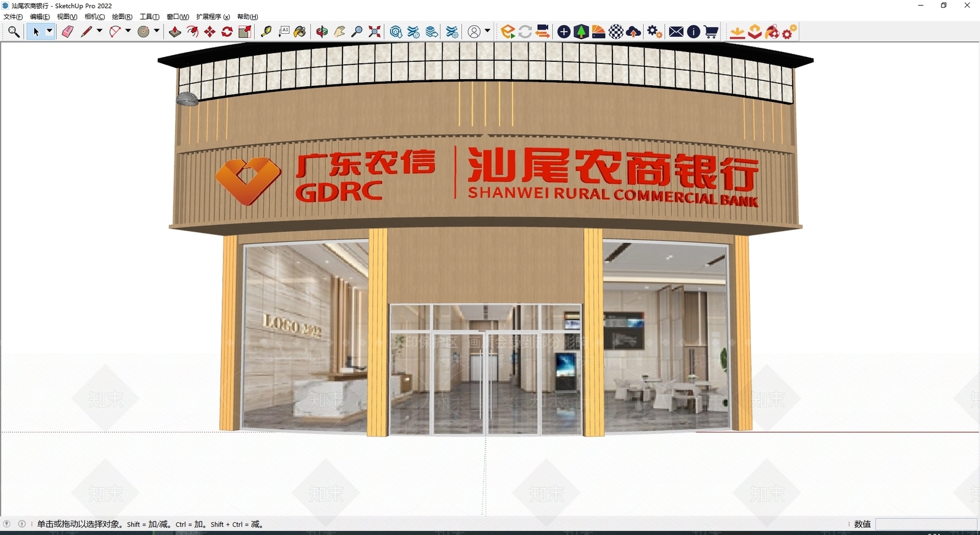The height and width of the screenshot is (535, 980).
Task: Click the cloud upload icon
Action: (x=634, y=32)
